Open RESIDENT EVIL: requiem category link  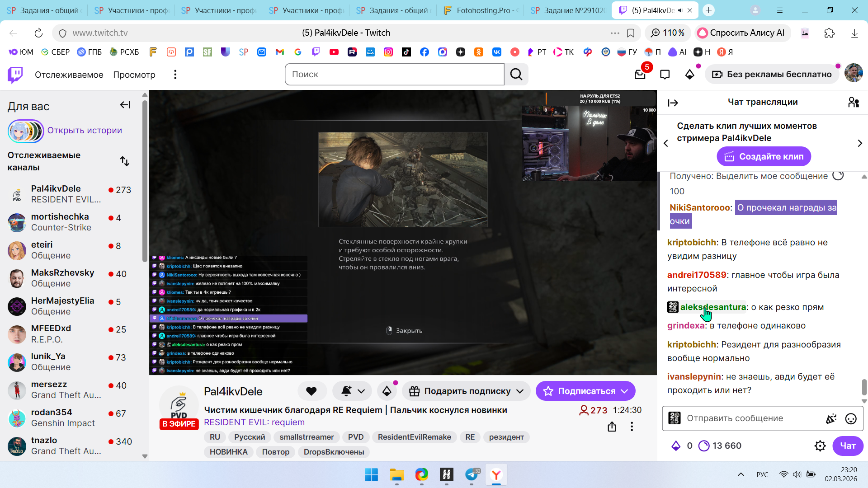point(254,422)
